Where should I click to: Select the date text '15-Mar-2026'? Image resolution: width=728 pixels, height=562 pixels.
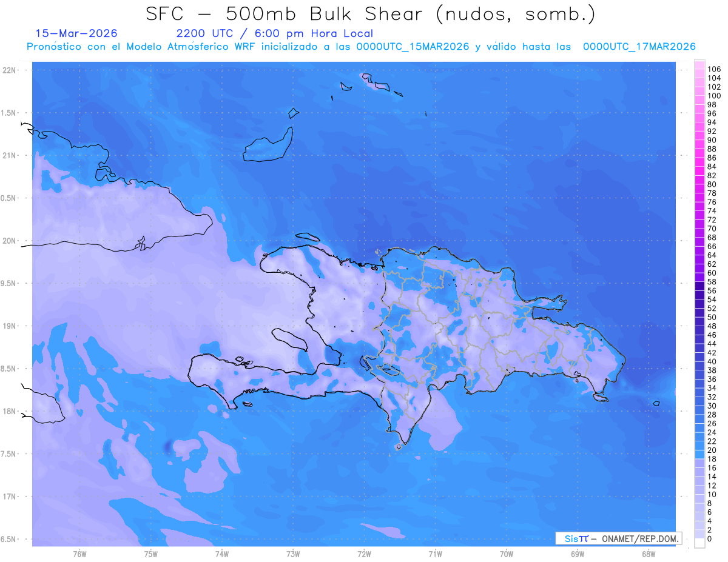click(x=76, y=33)
